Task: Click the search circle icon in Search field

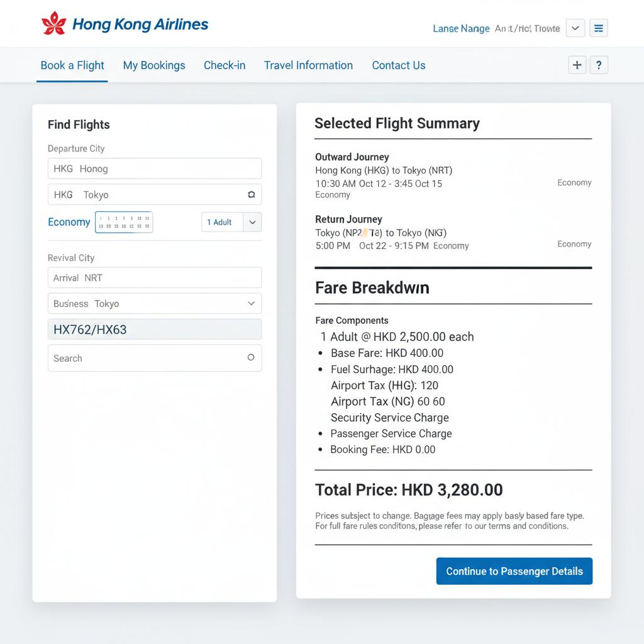Action: tap(250, 357)
